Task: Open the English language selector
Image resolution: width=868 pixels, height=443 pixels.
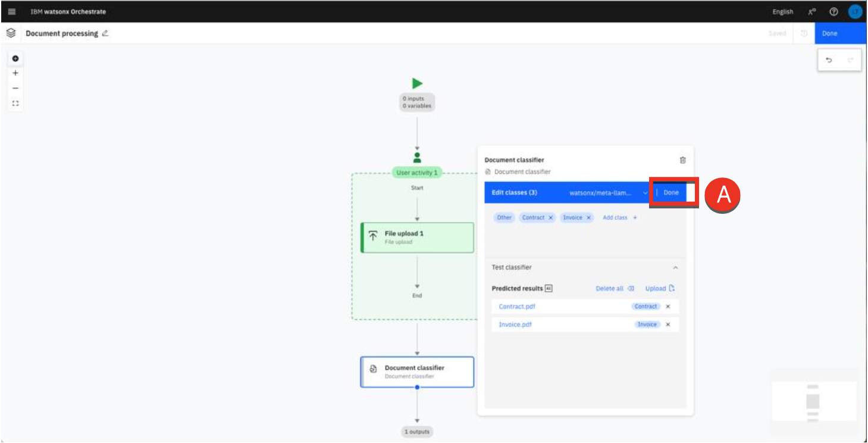Action: click(x=782, y=12)
